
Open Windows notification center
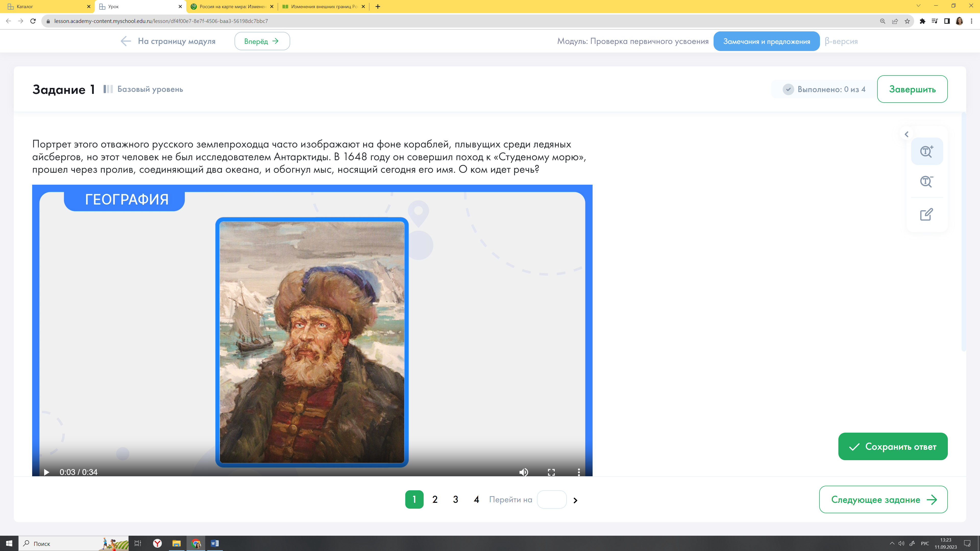967,543
